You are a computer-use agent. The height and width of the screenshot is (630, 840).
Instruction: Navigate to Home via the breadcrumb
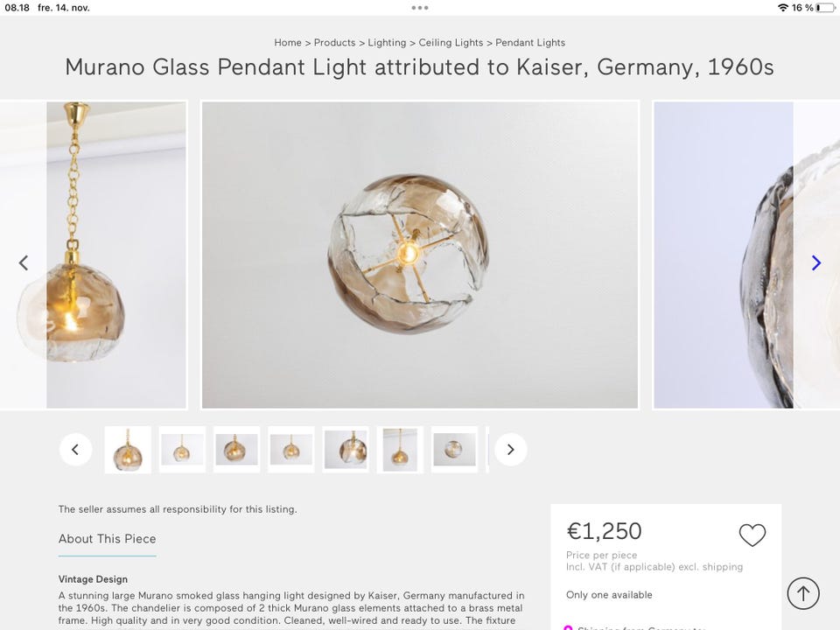tap(287, 42)
